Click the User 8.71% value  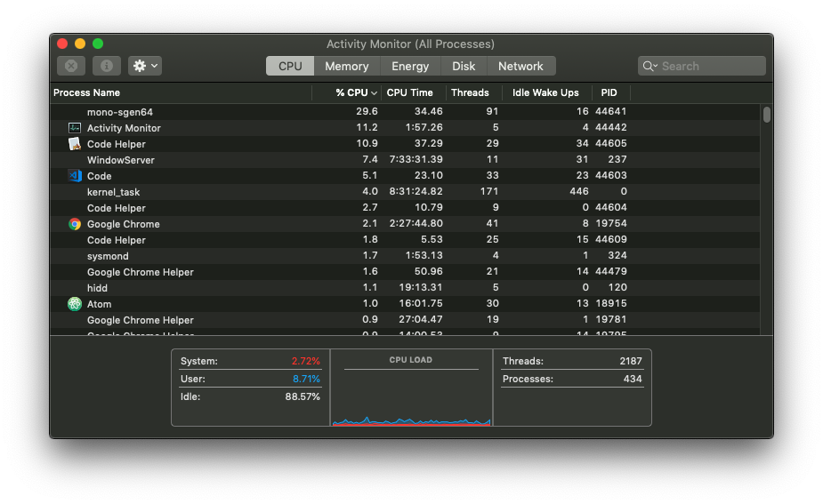click(306, 379)
